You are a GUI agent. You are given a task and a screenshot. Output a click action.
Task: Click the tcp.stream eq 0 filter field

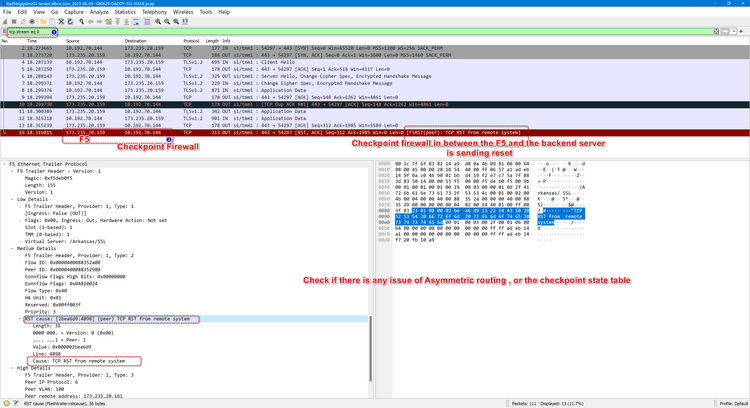point(359,32)
